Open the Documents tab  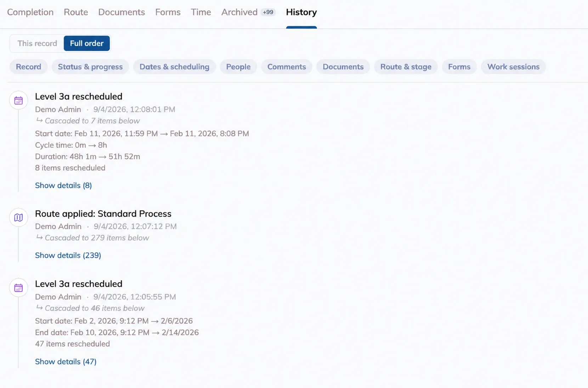[x=121, y=12]
